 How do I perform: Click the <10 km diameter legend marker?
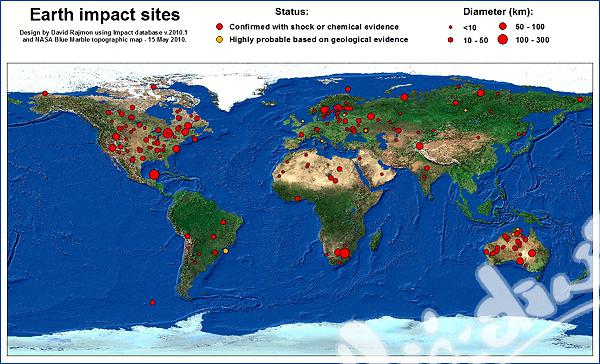tap(450, 27)
